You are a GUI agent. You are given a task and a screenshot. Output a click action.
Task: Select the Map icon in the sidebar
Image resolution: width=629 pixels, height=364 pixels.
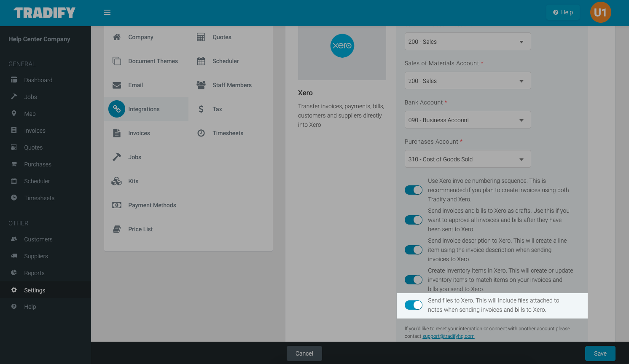point(13,113)
